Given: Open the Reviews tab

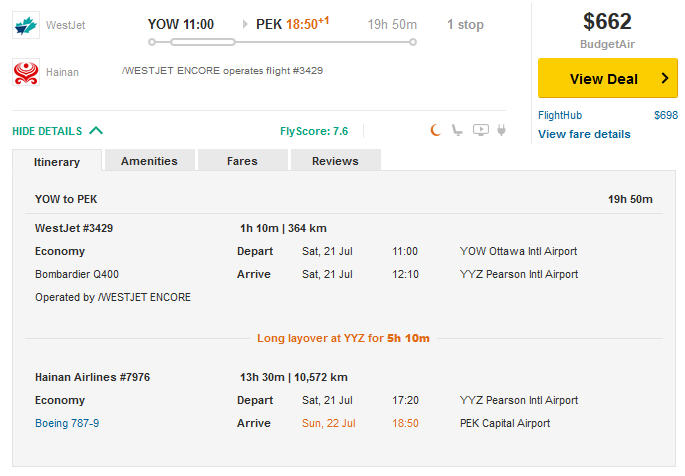Looking at the screenshot, I should pos(335,161).
